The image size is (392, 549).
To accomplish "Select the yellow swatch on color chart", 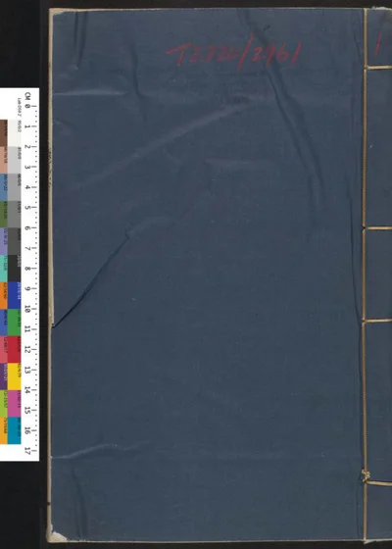I will pyautogui.click(x=14, y=376).
